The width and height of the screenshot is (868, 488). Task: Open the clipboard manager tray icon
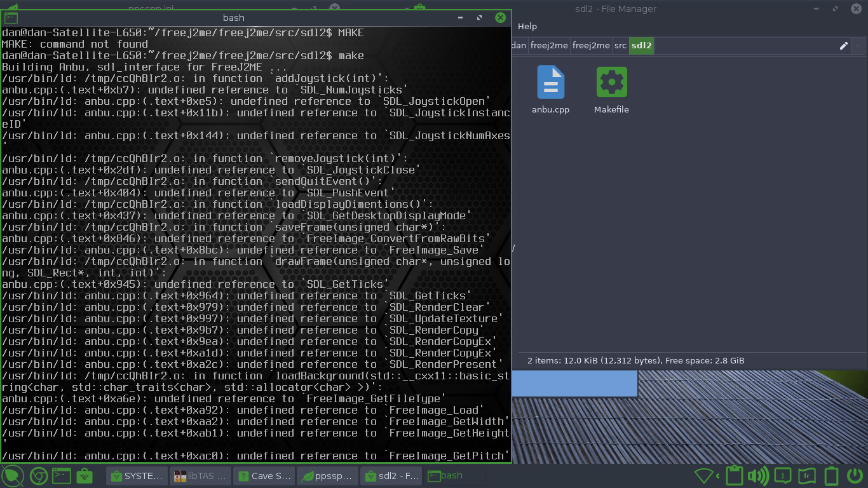[735, 475]
